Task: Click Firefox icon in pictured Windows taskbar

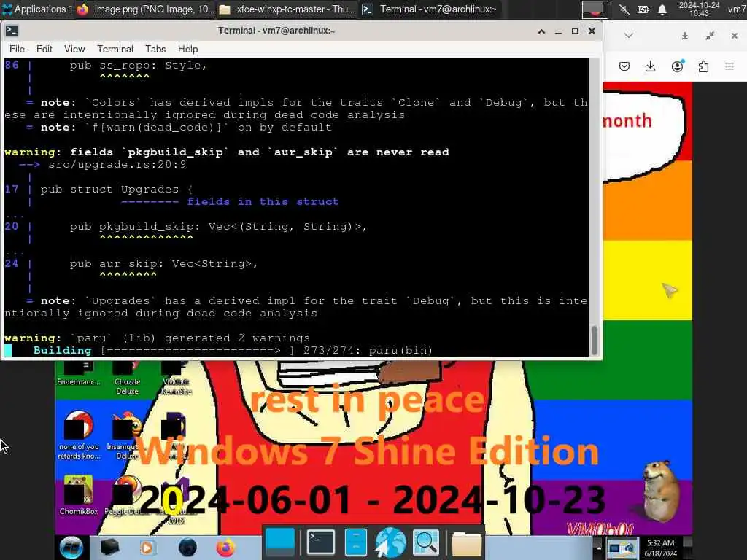Action: 225,548
